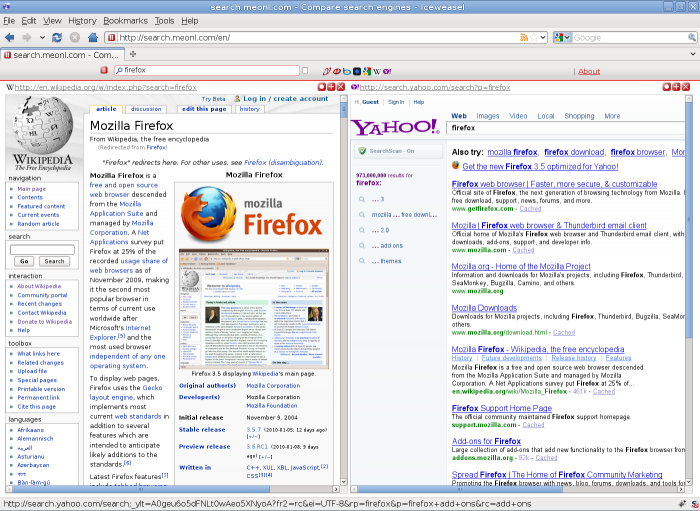Select Yahoo Video tab
The width and height of the screenshot is (700, 511).
coord(518,116)
